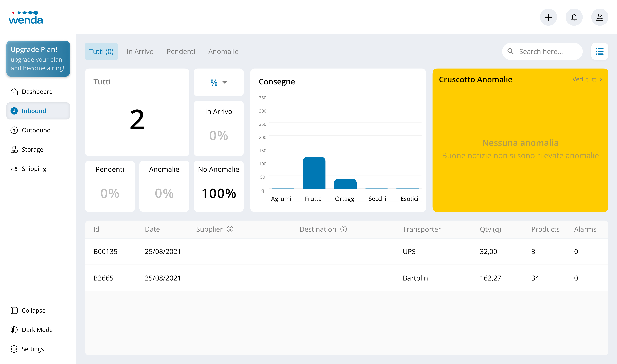Open Storage section label
617x364 pixels.
tap(32, 150)
